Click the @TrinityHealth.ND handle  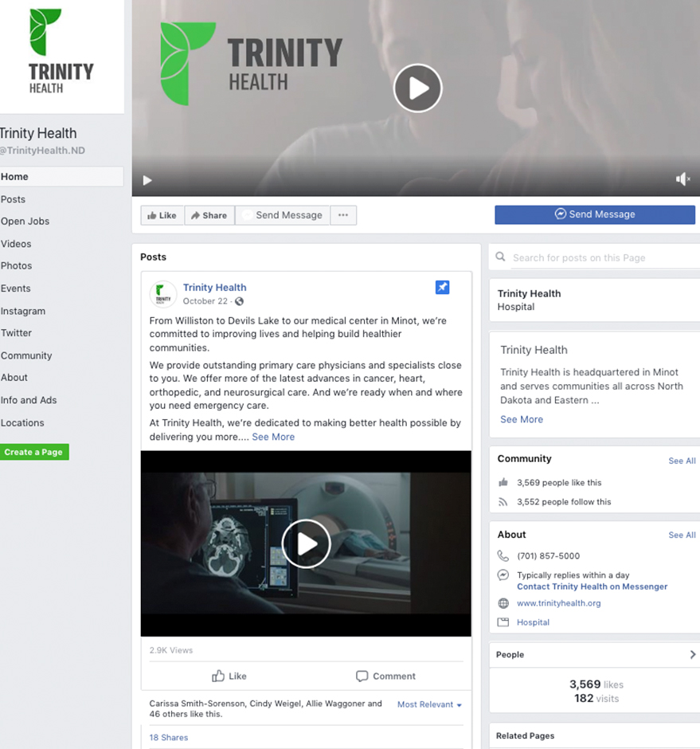(x=42, y=151)
